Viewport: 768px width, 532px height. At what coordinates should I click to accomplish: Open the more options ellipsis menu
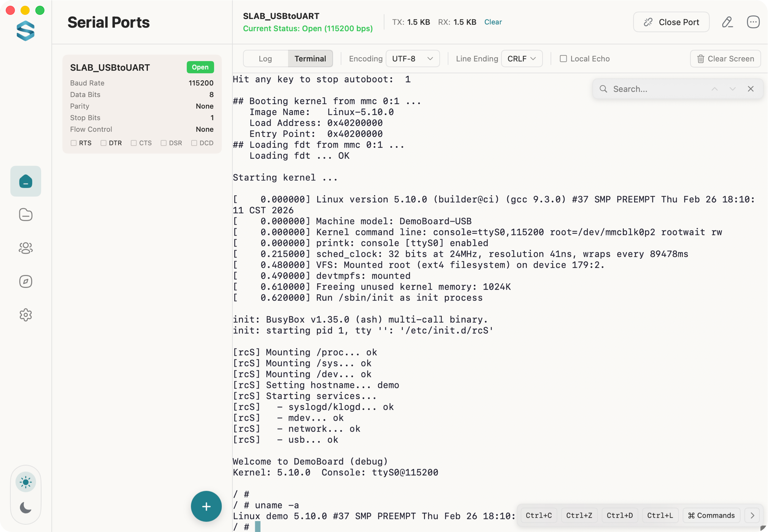pyautogui.click(x=753, y=22)
